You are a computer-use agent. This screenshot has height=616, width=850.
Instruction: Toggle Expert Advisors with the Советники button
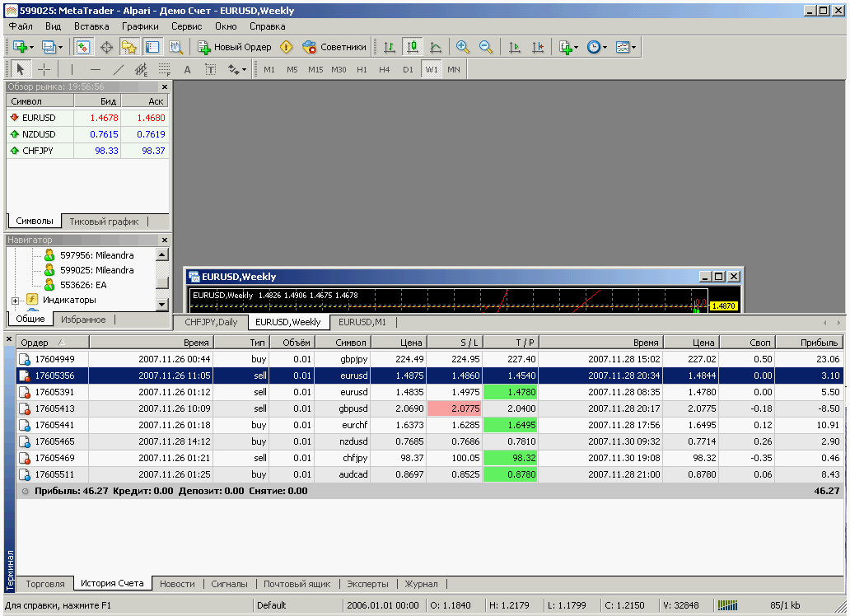(334, 47)
